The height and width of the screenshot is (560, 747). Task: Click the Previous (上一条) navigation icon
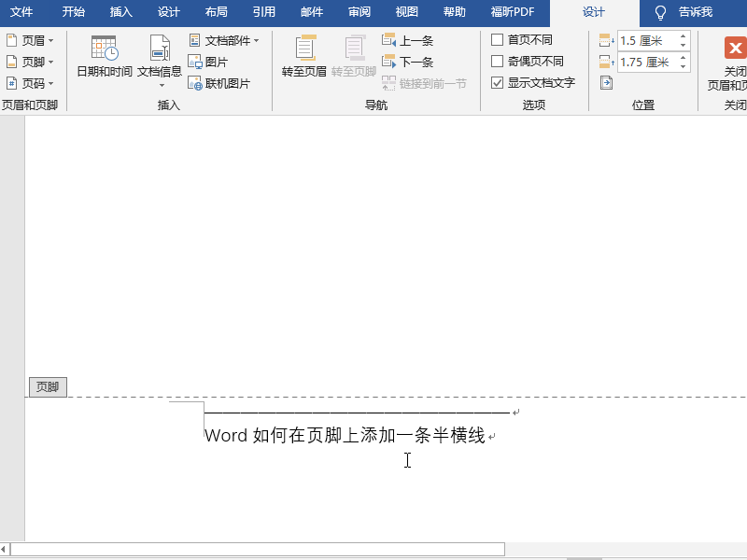point(389,41)
